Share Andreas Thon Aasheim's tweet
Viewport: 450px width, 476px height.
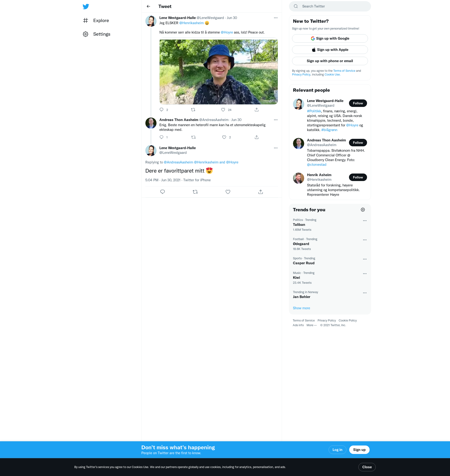(x=257, y=137)
